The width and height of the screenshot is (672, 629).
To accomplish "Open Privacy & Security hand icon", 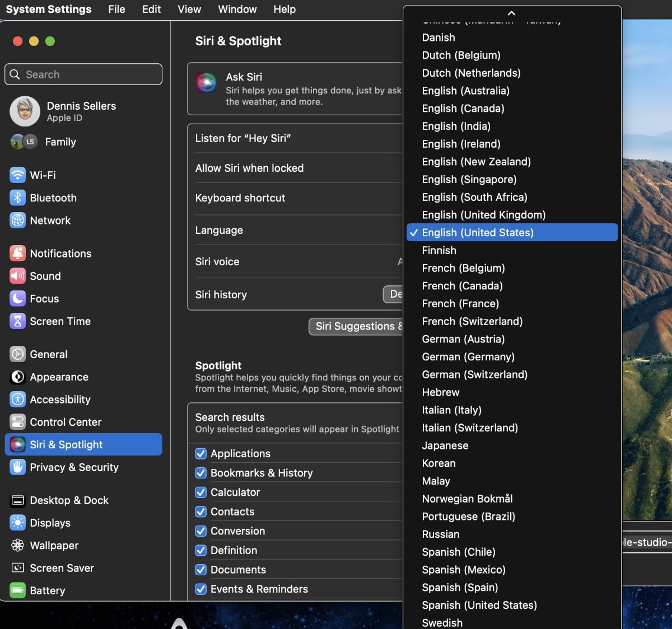I will (18, 467).
